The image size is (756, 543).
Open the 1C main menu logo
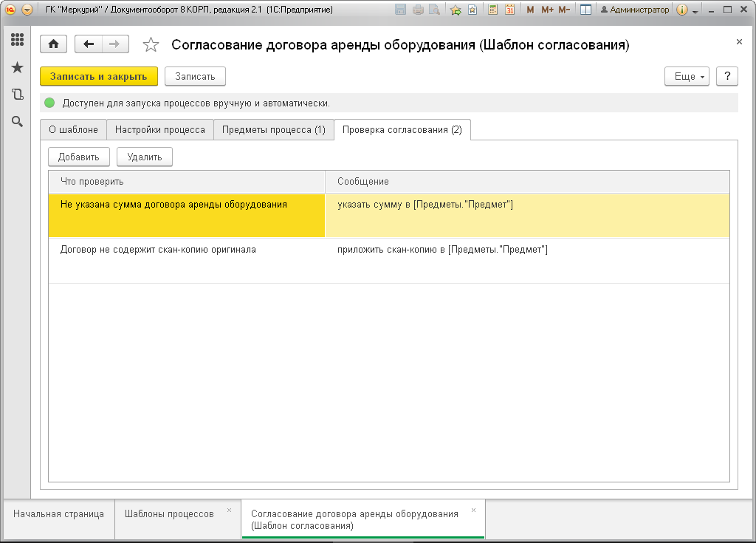click(x=10, y=10)
